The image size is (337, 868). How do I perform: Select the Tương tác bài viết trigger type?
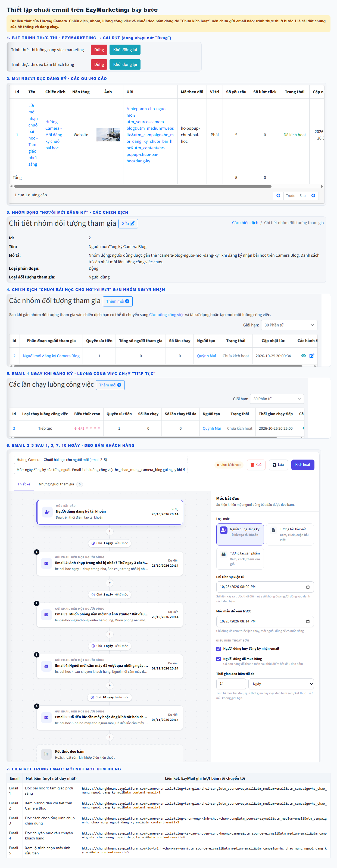[290, 534]
